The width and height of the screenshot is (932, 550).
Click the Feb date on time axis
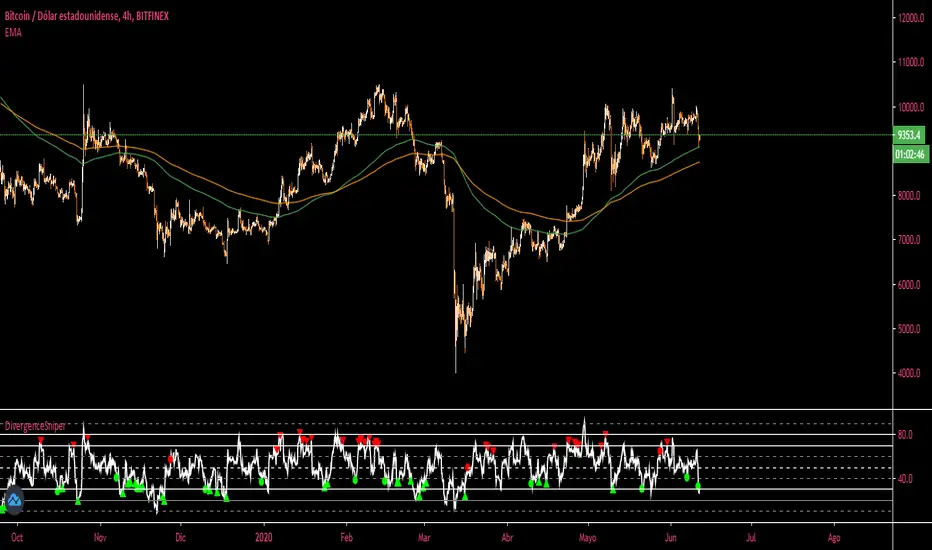click(347, 538)
